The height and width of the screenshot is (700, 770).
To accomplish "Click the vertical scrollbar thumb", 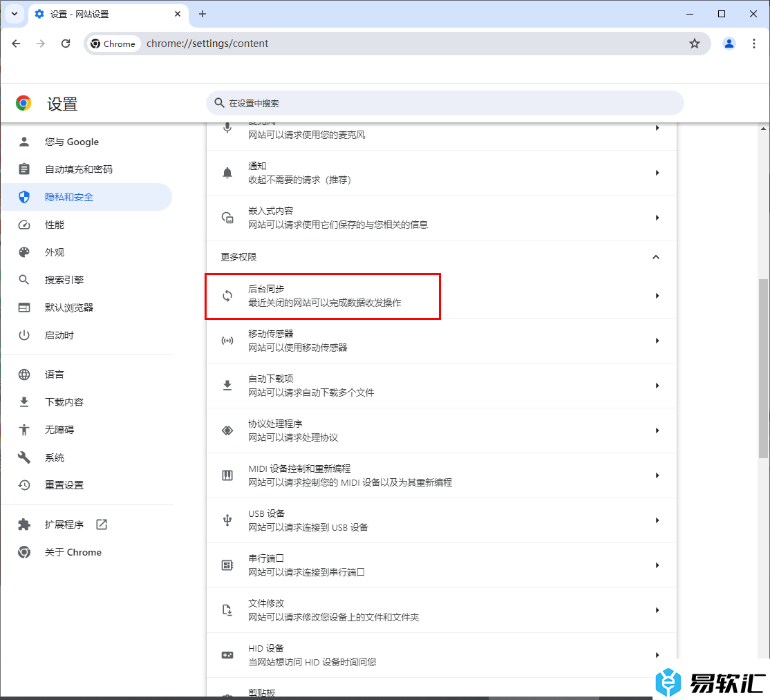I will (763, 368).
